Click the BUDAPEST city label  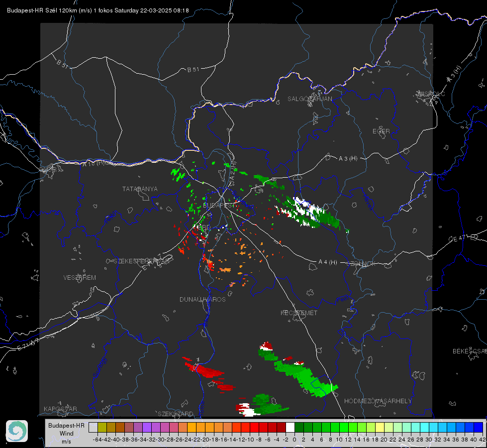[218, 206]
